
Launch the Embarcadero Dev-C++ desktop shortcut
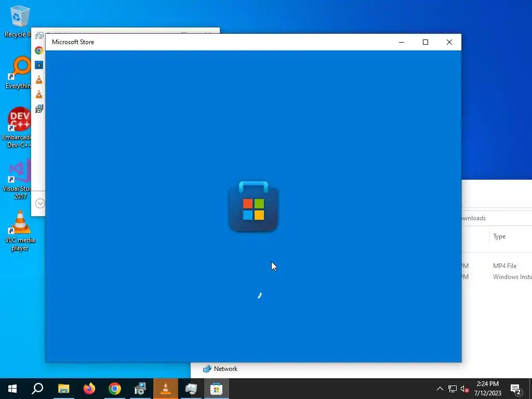pyautogui.click(x=17, y=128)
